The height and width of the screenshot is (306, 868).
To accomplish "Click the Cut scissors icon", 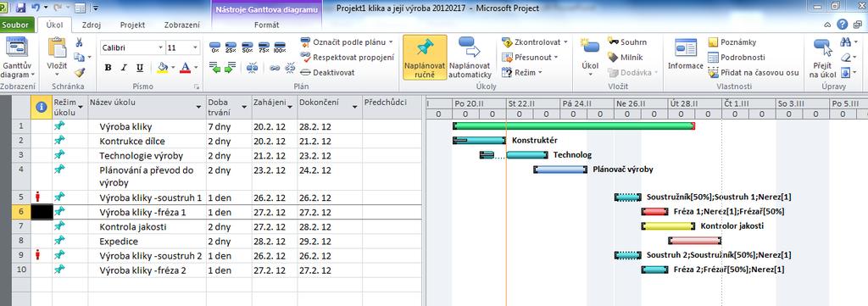I will click(79, 42).
